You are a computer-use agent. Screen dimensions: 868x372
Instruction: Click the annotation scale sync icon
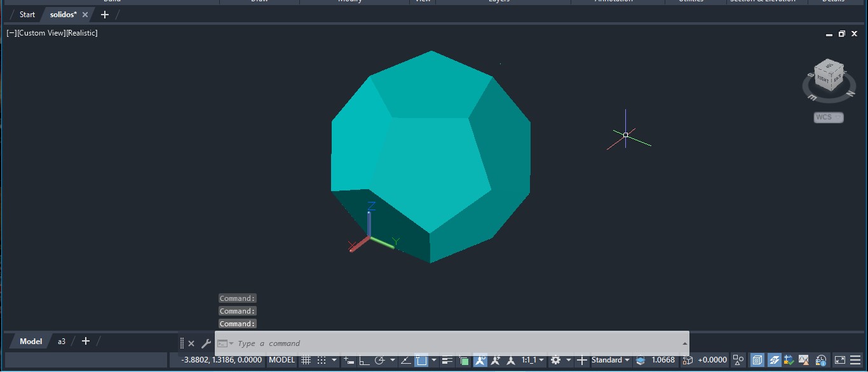pos(510,360)
